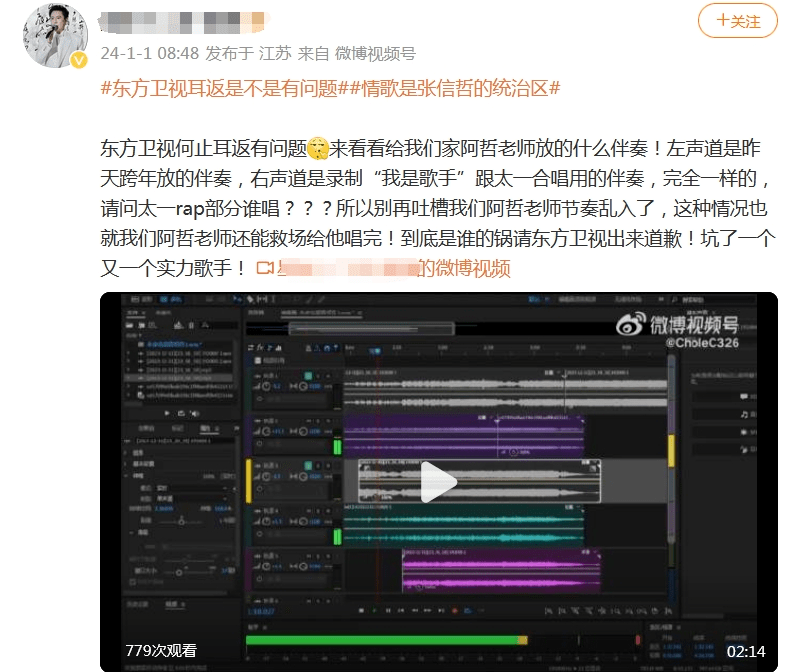Click the Weibo eye logo watermark in video
This screenshot has width=800, height=672.
pyautogui.click(x=630, y=323)
